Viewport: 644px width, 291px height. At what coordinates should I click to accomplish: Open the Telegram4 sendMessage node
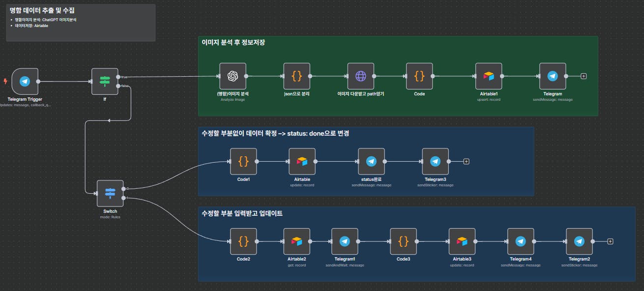[521, 241]
